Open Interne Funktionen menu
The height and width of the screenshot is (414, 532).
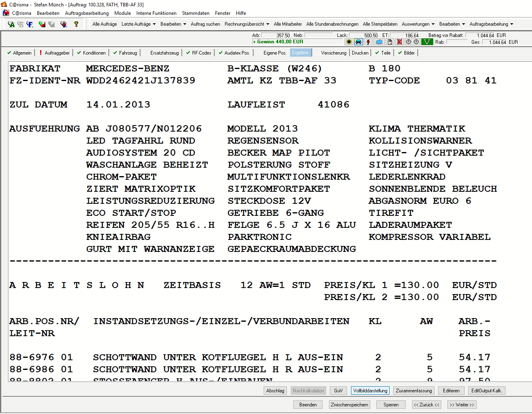click(156, 13)
